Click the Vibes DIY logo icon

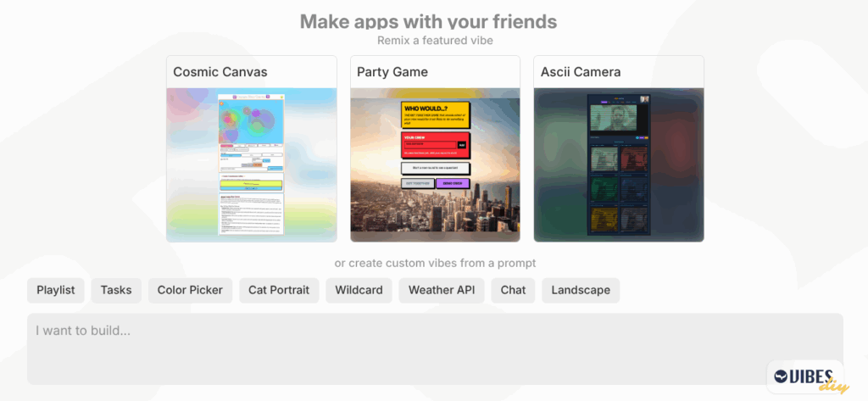[x=805, y=377]
